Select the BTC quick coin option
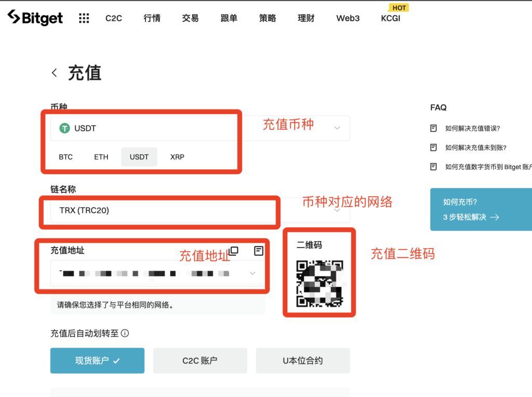The image size is (532, 397). (x=65, y=157)
